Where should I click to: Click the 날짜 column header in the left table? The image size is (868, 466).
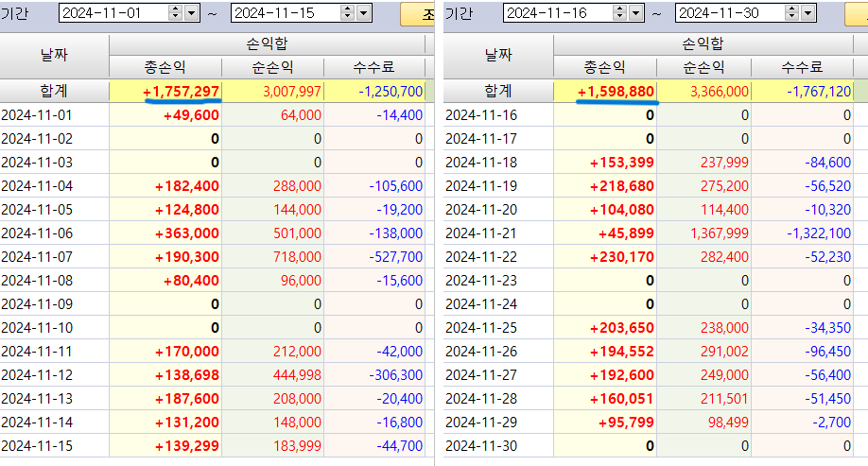[x=54, y=55]
